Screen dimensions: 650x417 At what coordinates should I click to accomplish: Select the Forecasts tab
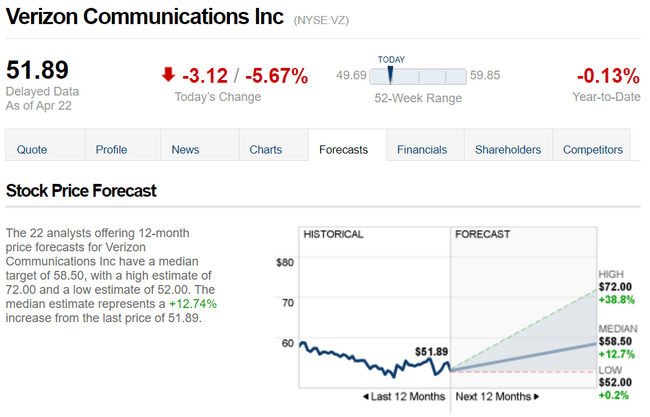point(343,150)
